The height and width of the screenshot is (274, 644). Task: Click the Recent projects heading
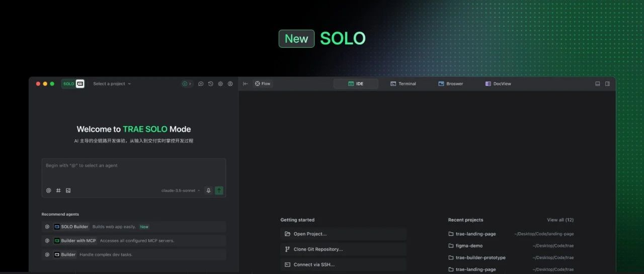point(465,220)
